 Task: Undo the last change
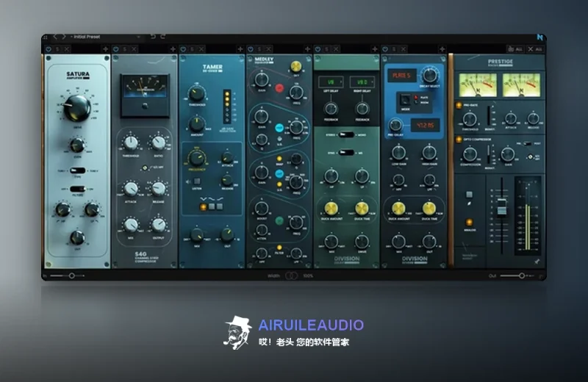(x=153, y=36)
